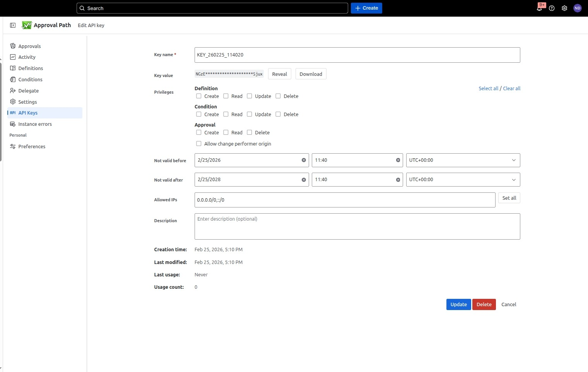The image size is (588, 372).
Task: Open the notifications bell
Action: [539, 8]
